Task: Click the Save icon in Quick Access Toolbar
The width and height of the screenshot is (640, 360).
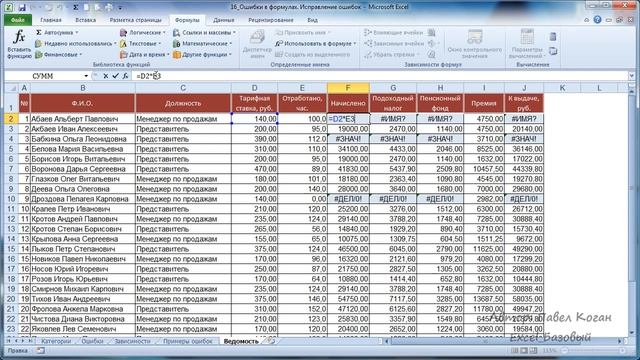Action: [x=22, y=7]
